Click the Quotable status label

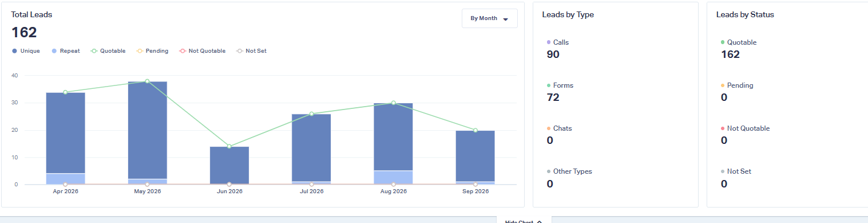[x=742, y=42]
